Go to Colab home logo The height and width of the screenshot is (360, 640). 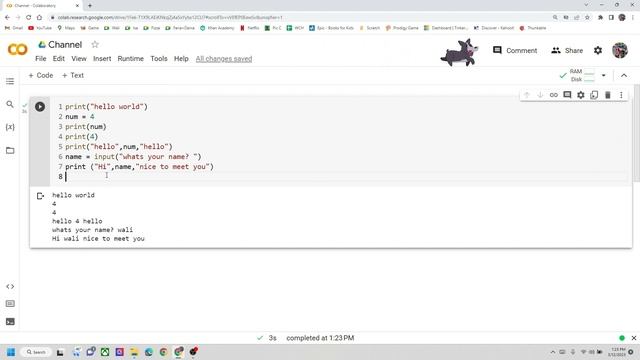(x=18, y=50)
